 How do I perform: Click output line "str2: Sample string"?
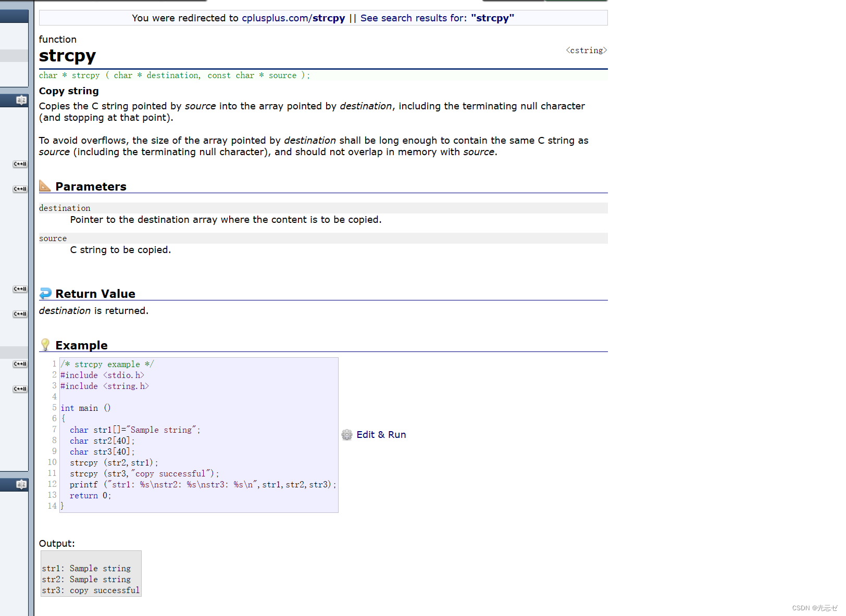[86, 580]
